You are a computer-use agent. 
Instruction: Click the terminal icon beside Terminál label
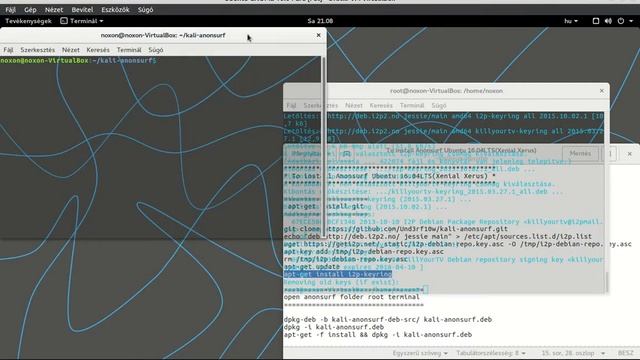(x=64, y=21)
